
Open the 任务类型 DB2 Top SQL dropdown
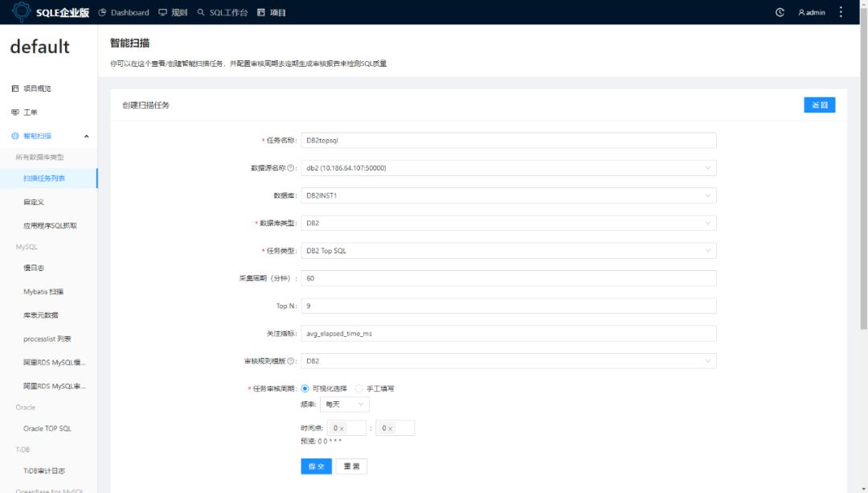click(x=509, y=250)
